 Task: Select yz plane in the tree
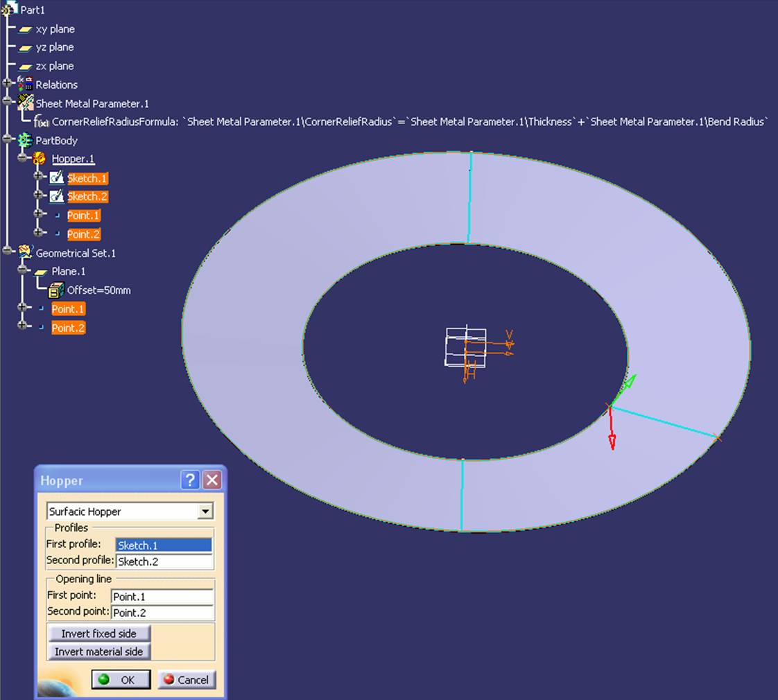point(55,47)
